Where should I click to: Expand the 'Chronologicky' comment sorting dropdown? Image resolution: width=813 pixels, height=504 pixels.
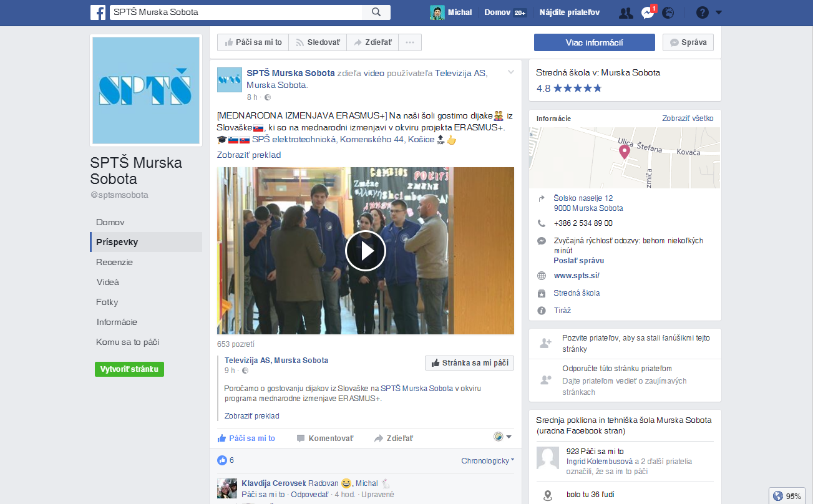click(487, 461)
